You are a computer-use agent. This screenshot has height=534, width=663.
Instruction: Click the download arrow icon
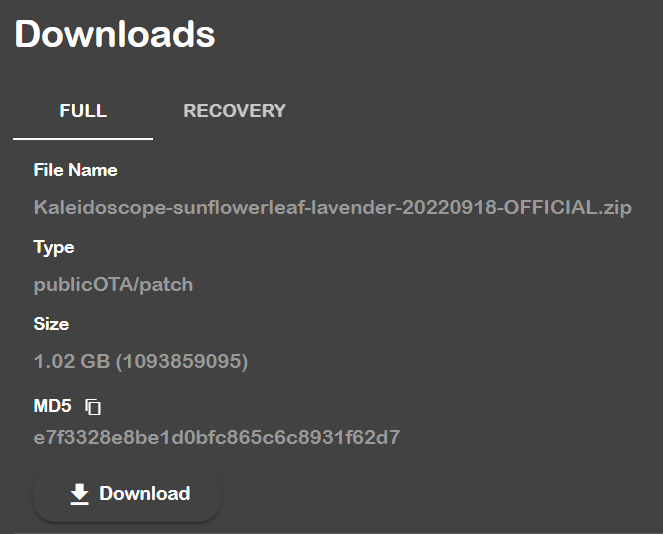80,494
